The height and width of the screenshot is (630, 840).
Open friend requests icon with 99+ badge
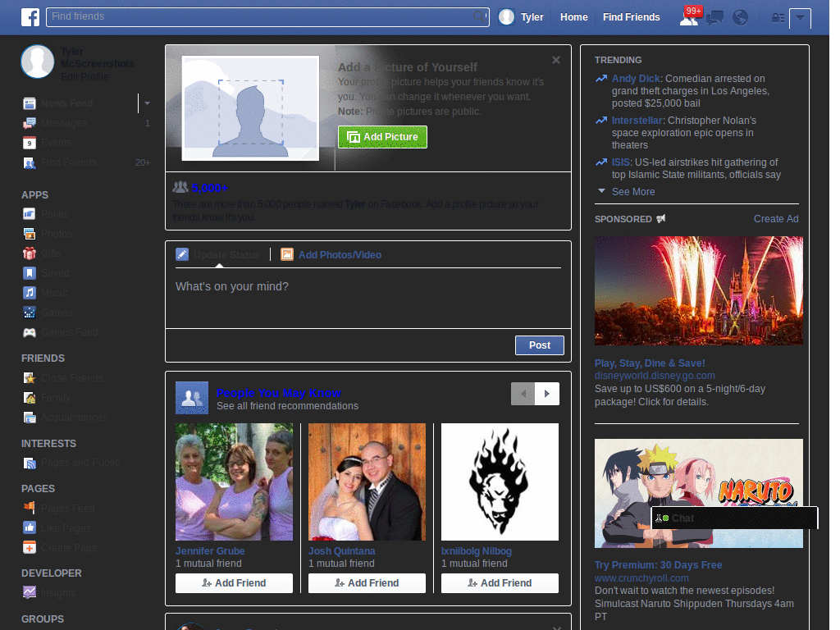point(690,16)
